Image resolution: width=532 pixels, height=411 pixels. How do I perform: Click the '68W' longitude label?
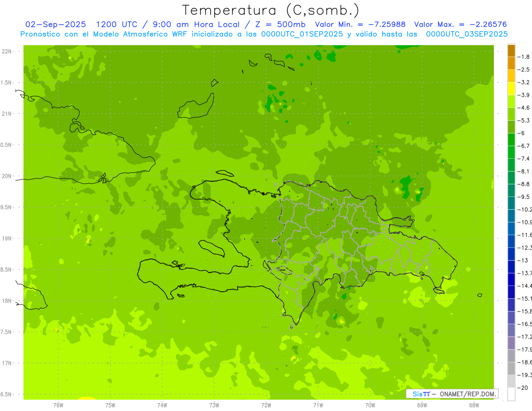(x=474, y=405)
